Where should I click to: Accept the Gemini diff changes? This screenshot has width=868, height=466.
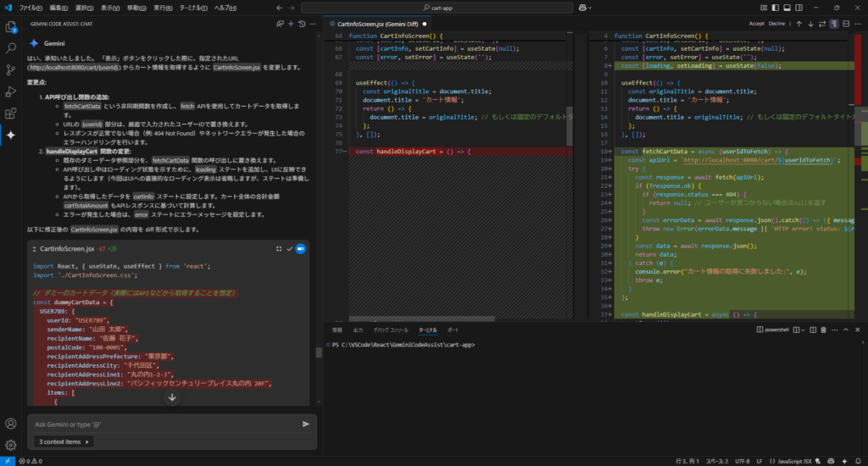pos(756,24)
